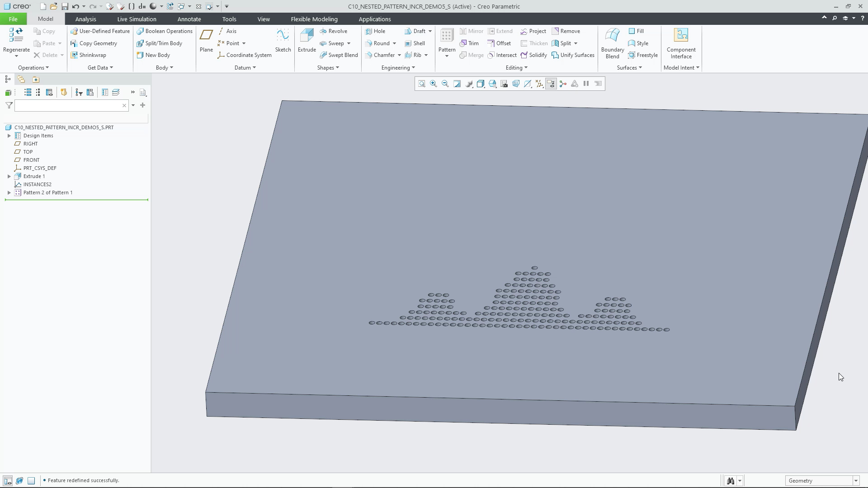Expand Extrude 1 in model tree
868x488 pixels.
9,176
